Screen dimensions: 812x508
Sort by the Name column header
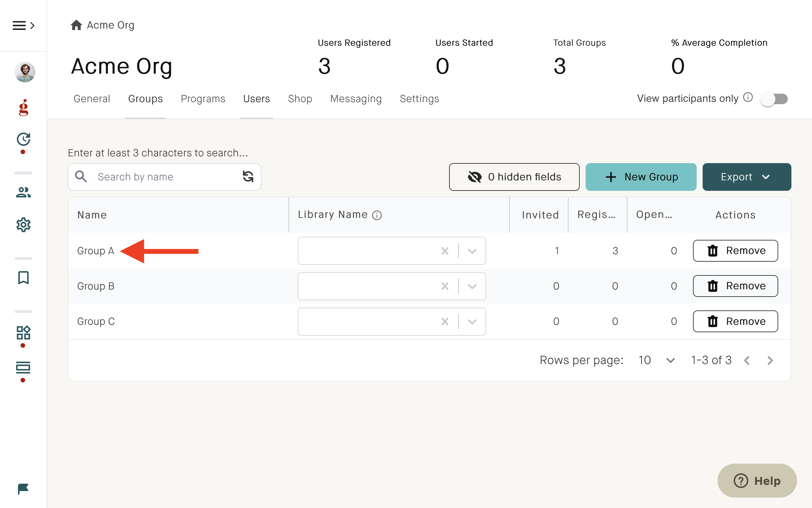point(92,215)
